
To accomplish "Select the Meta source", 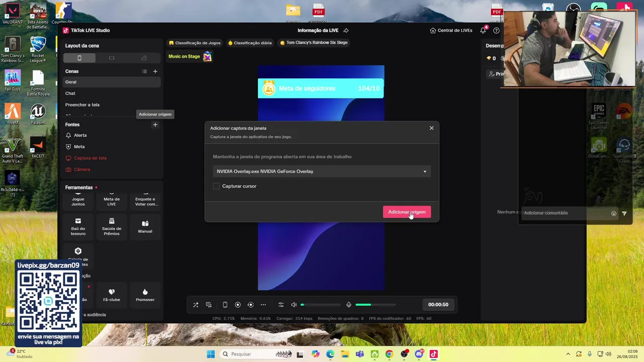I will pyautogui.click(x=112, y=147).
